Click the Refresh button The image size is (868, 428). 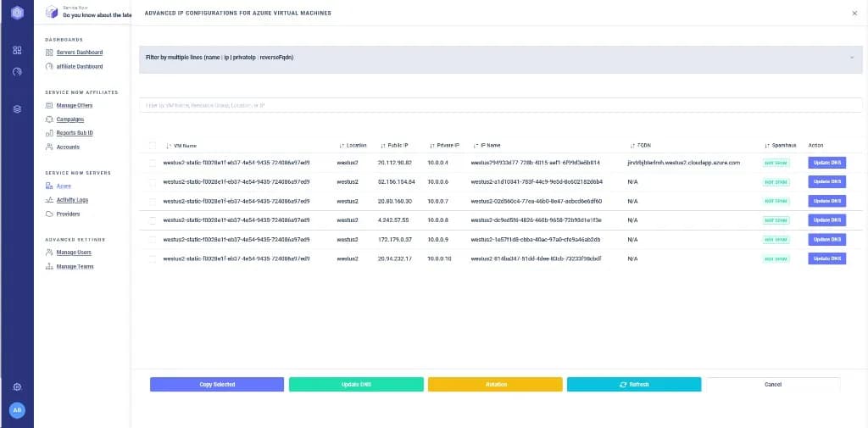[634, 384]
